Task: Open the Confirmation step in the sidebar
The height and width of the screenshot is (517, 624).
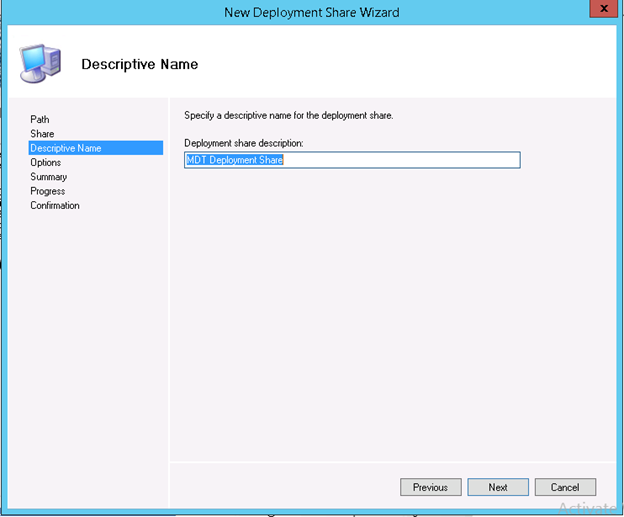Action: point(55,206)
